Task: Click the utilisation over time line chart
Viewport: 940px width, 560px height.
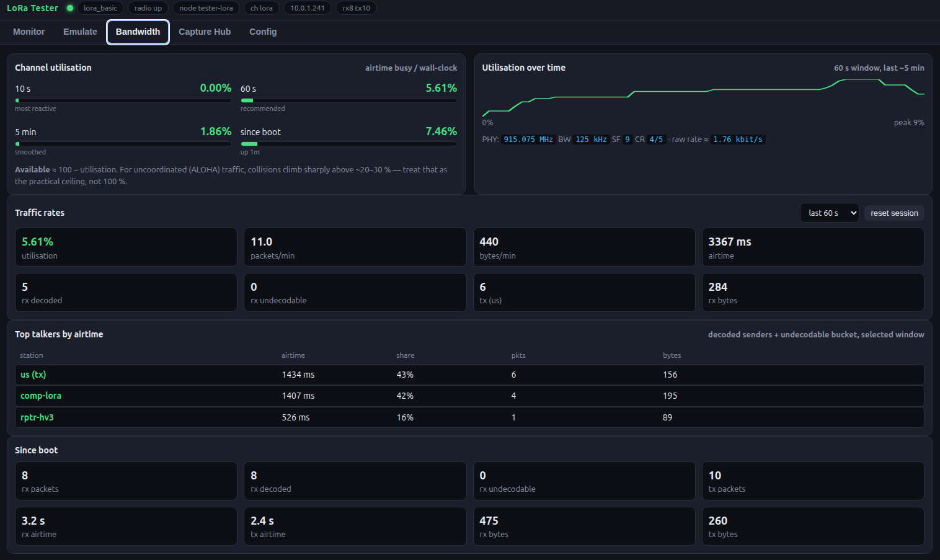Action: click(703, 97)
